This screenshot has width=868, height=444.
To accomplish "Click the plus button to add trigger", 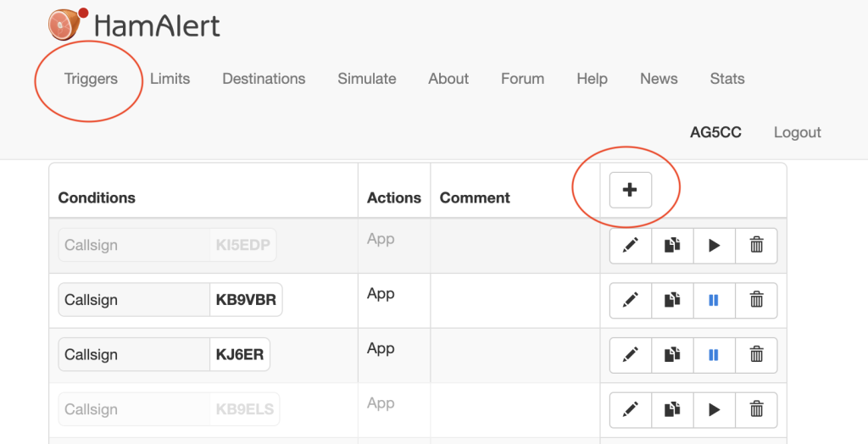I will (x=630, y=190).
